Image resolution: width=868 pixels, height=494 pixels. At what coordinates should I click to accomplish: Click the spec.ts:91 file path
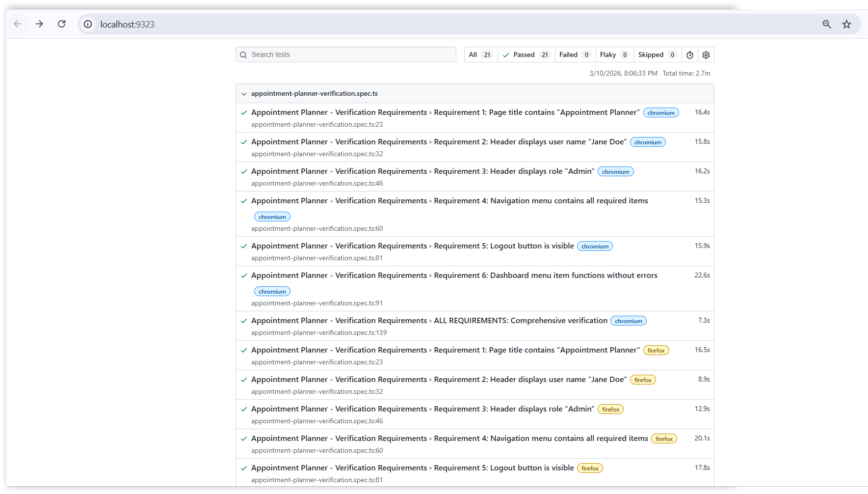(x=317, y=303)
